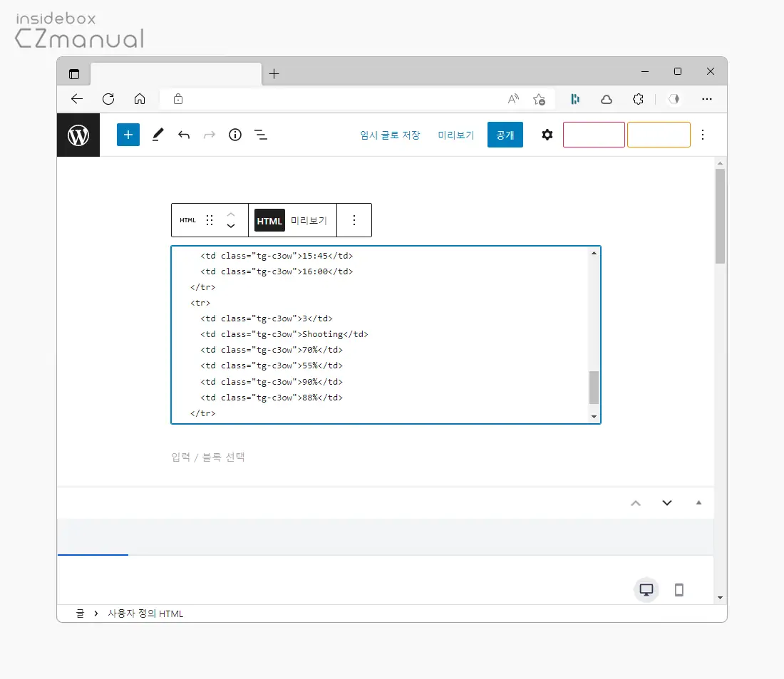Click the code line containing 88%
Screen dimensions: 784x679
tap(272, 398)
